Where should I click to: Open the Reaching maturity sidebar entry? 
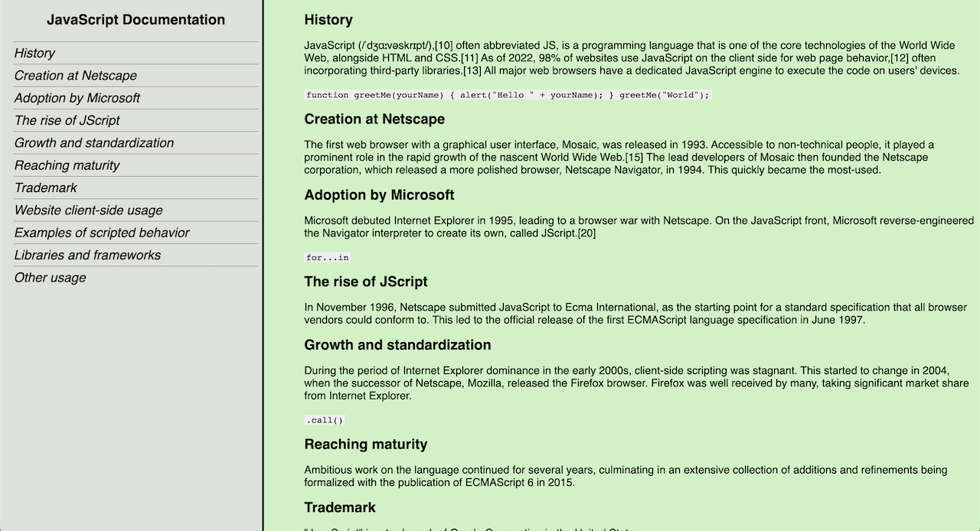pos(67,165)
